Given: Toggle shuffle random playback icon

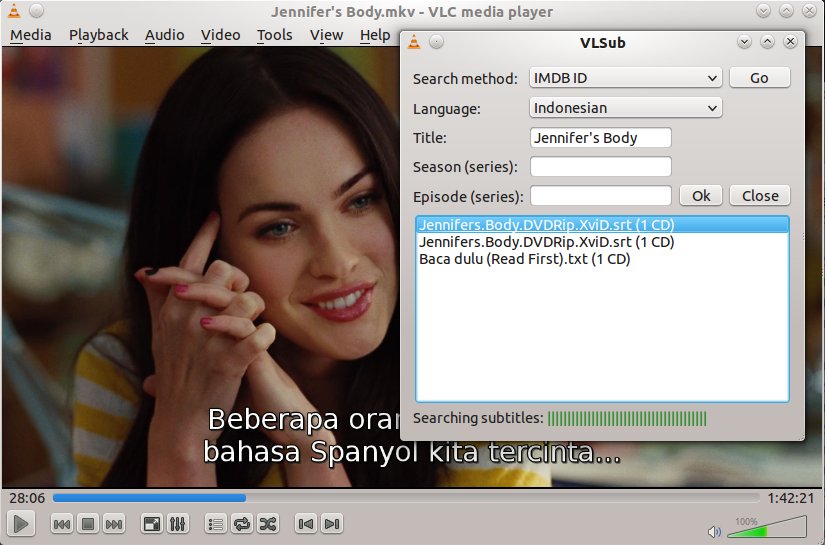Looking at the screenshot, I should pos(268,524).
